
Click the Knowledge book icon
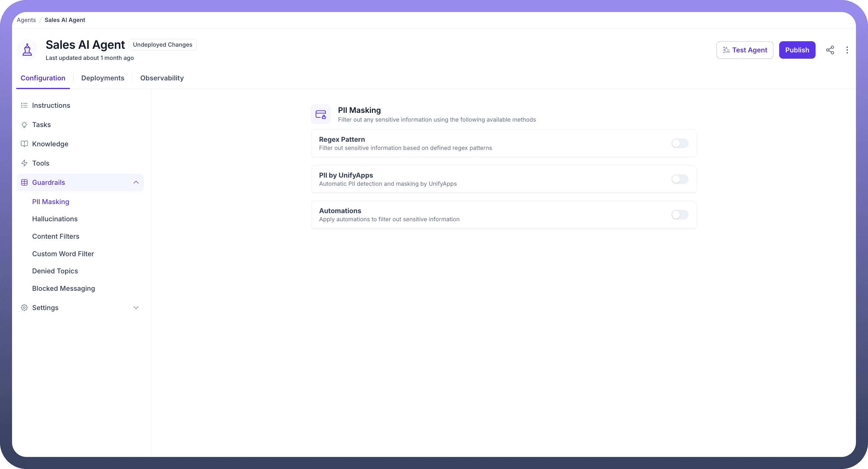pos(24,144)
